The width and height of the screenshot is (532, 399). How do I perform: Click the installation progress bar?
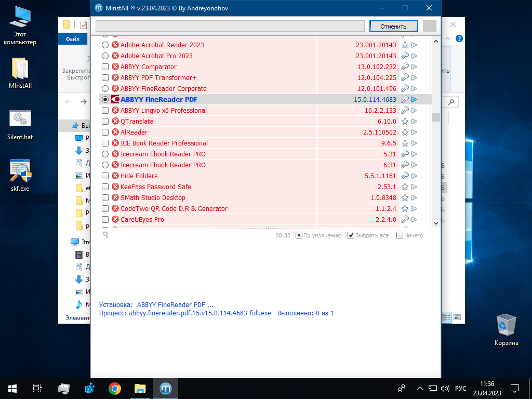tap(230, 26)
